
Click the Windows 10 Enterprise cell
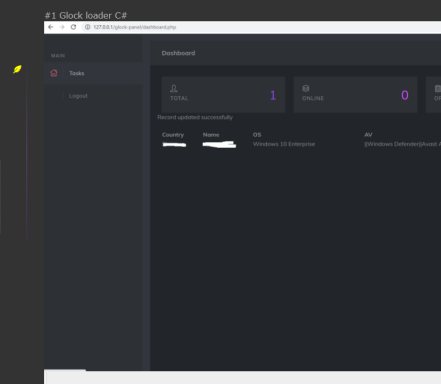tap(284, 144)
